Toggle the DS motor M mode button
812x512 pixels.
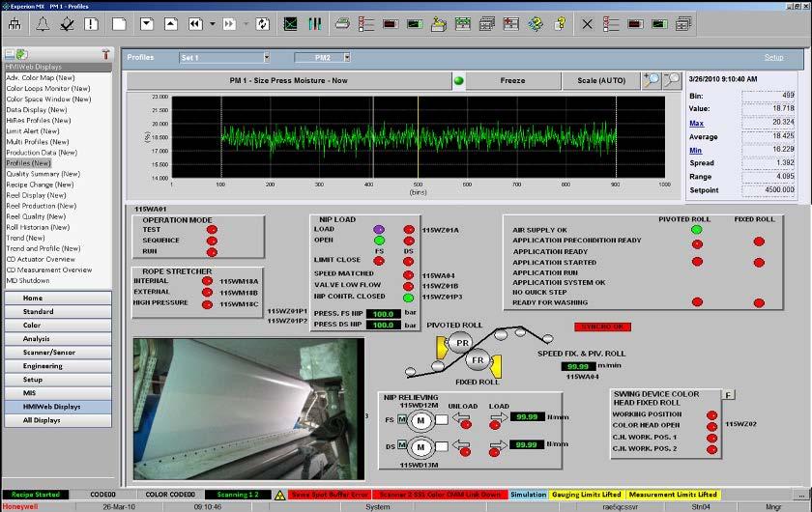[402, 444]
